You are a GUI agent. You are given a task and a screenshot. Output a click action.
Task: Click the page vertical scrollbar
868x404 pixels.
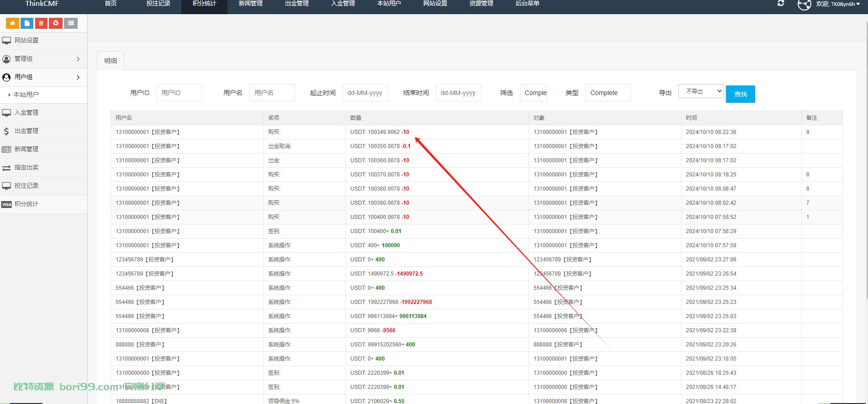(866, 160)
